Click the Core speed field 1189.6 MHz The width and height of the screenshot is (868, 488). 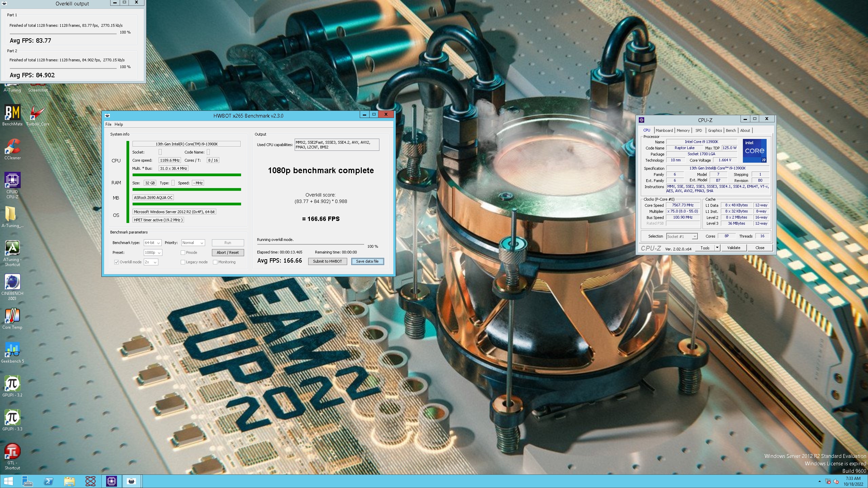coord(170,160)
